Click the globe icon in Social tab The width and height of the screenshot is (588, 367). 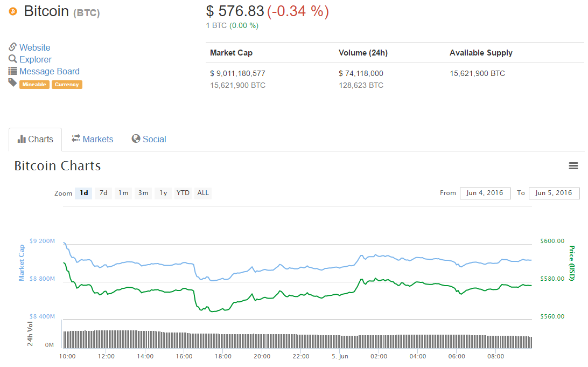coord(136,139)
